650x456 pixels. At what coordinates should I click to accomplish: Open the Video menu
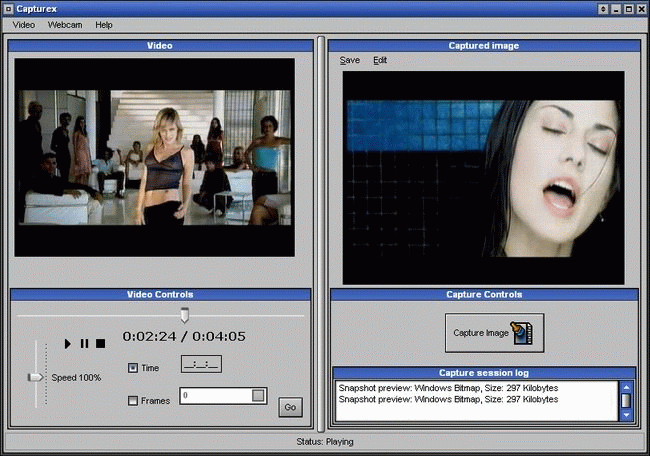pos(24,24)
